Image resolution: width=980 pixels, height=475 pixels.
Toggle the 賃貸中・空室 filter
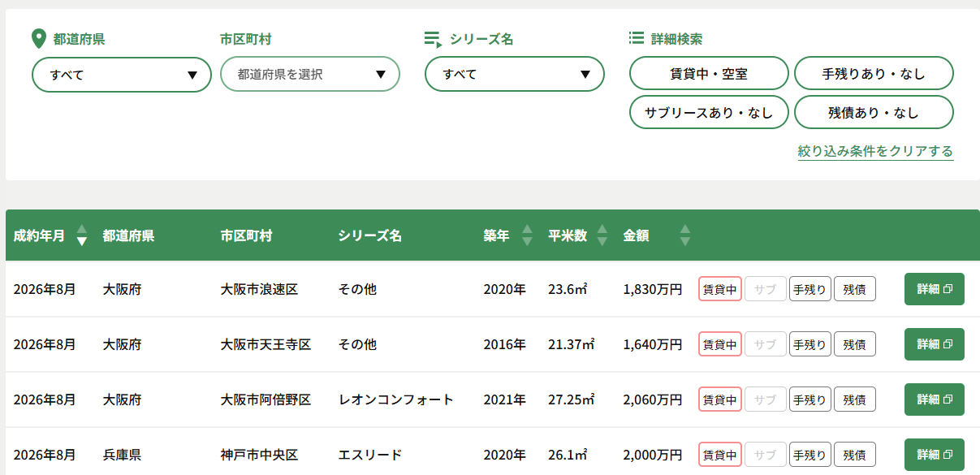[709, 73]
